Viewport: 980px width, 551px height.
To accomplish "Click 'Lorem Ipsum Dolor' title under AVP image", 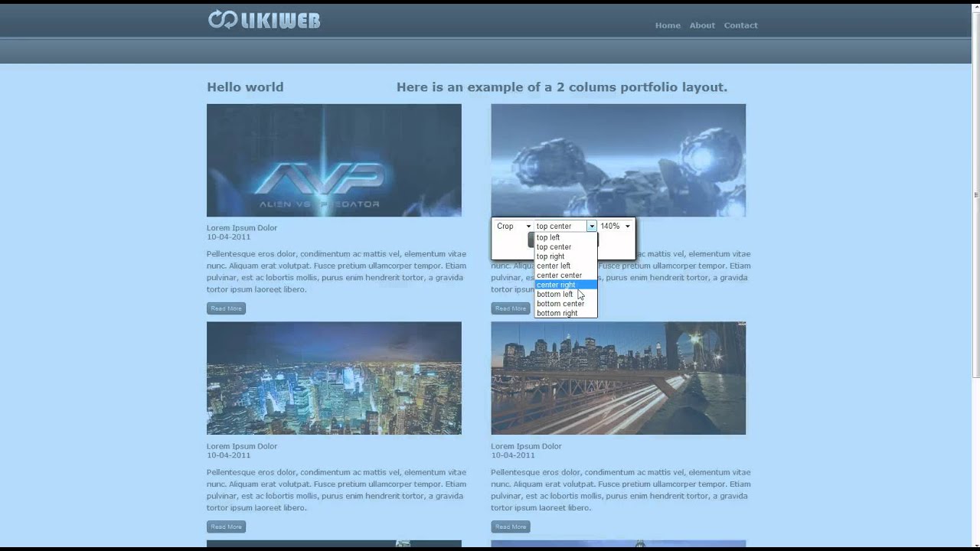I will point(242,228).
